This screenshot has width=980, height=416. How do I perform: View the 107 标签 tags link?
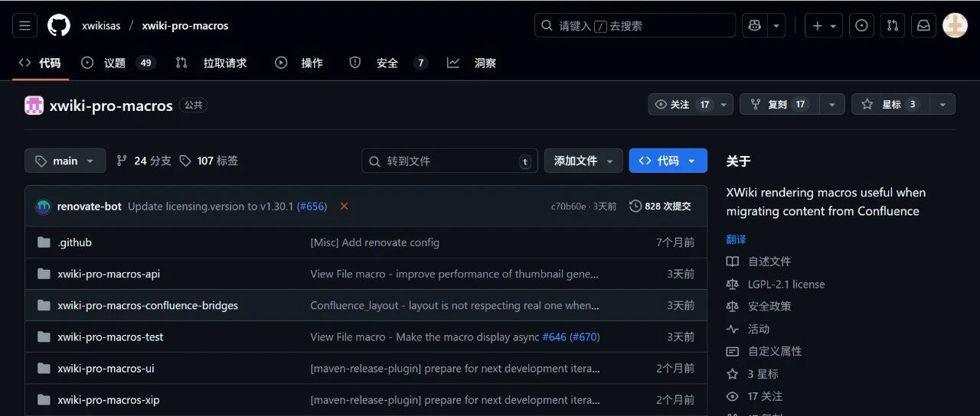pyautogui.click(x=208, y=161)
